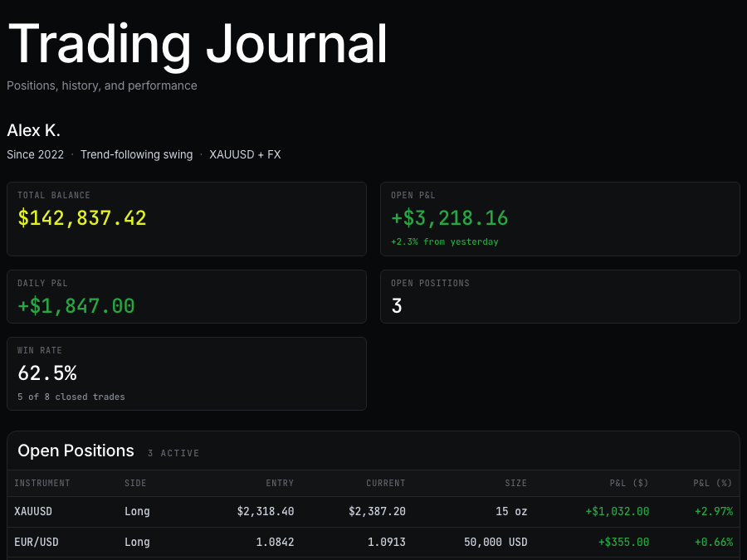Click the '50,000 USD' size cell

tap(496, 543)
